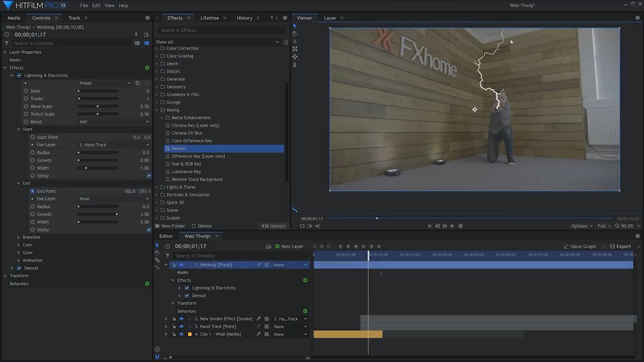Switch to the History tab
The image size is (644, 362).
click(x=245, y=18)
